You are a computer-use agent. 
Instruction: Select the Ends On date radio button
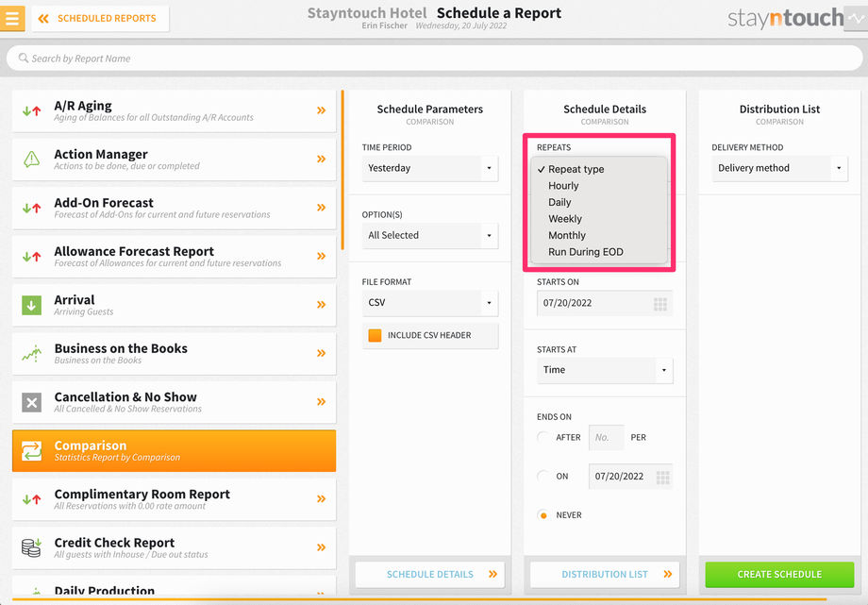pyautogui.click(x=543, y=476)
